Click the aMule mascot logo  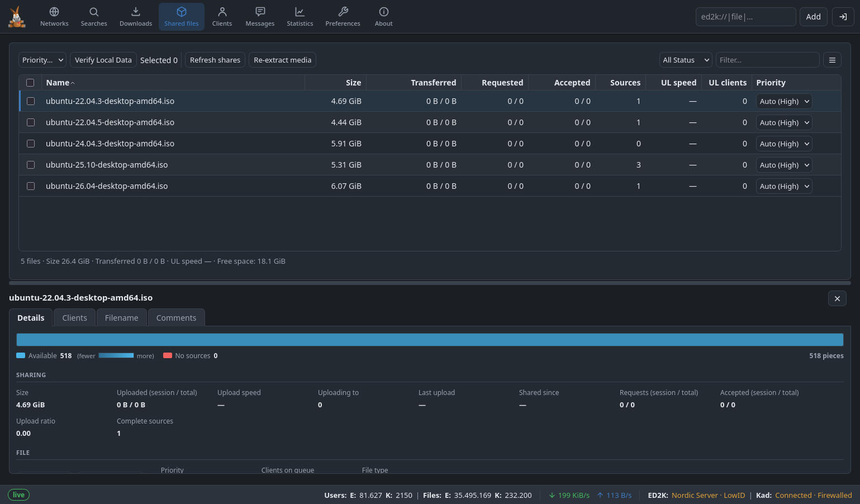[x=17, y=17]
